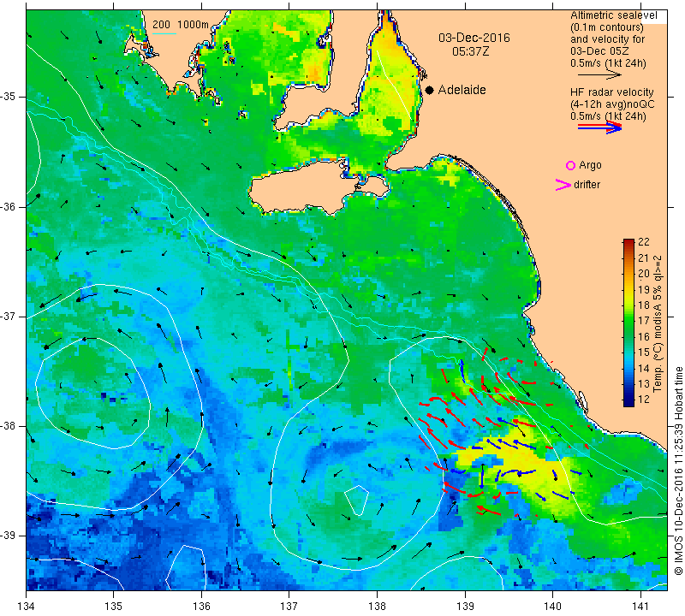Click the 'Altimetric sealevel' legend heading
Screen dimensions: 685x616
click(x=613, y=15)
